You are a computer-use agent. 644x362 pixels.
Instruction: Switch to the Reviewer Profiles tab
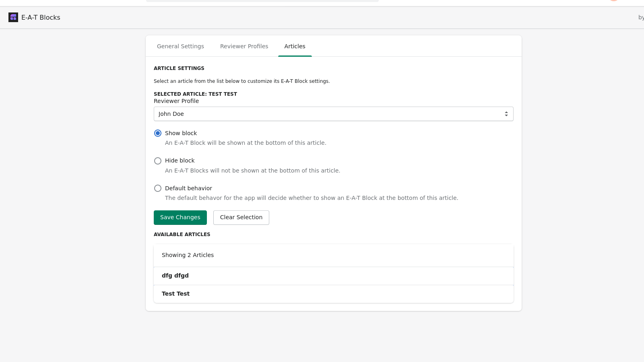(x=244, y=46)
